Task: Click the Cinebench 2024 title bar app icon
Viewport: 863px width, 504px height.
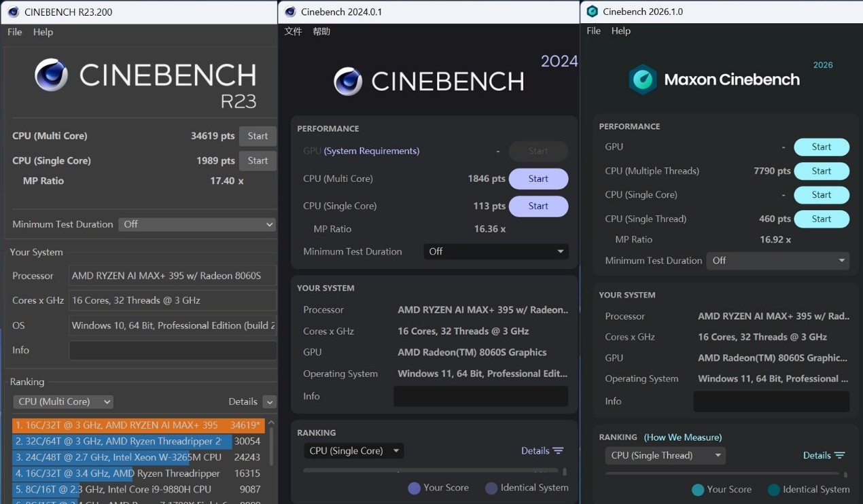Action: [290, 12]
